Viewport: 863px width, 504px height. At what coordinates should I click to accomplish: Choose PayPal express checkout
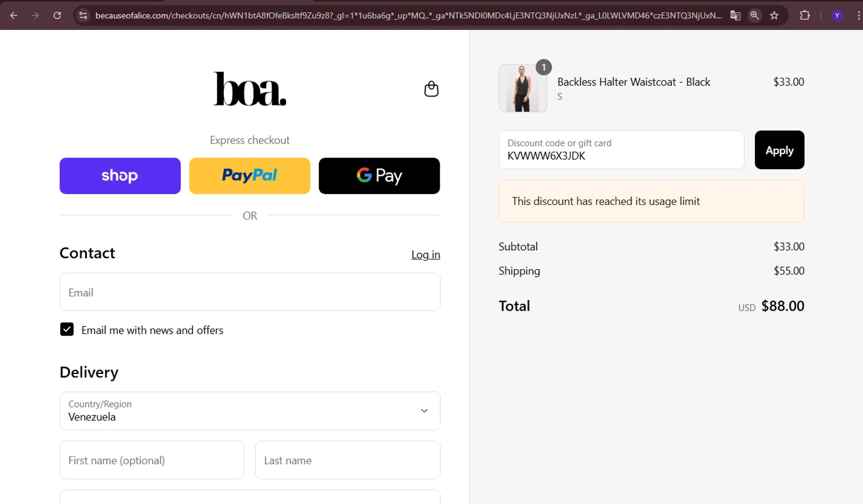(250, 175)
